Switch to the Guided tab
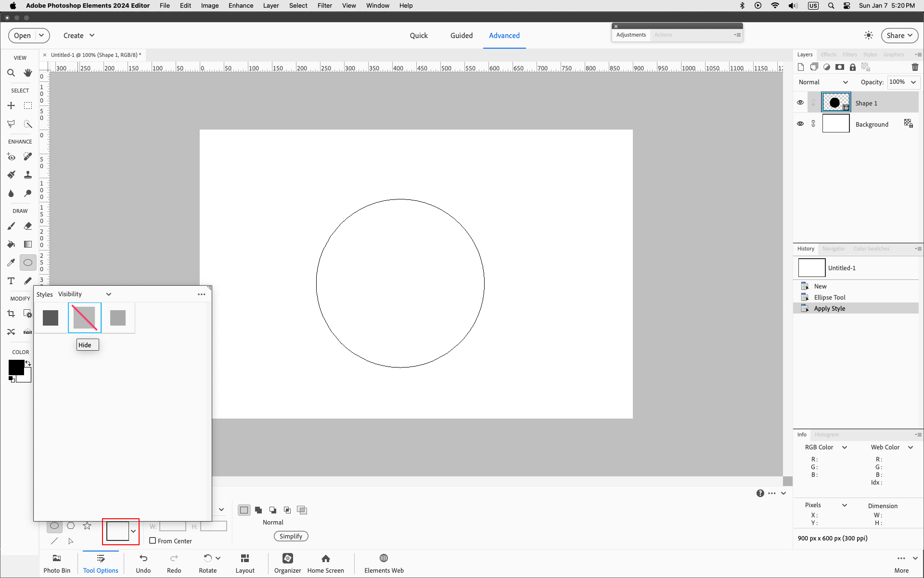This screenshot has height=578, width=924. click(x=461, y=36)
